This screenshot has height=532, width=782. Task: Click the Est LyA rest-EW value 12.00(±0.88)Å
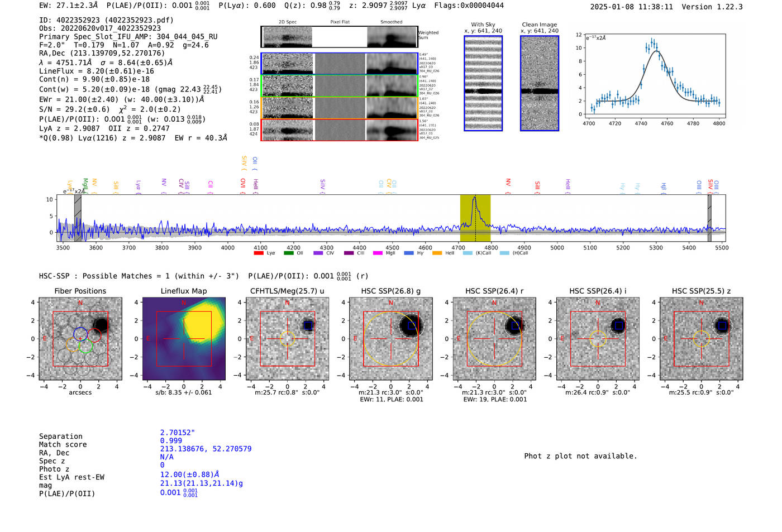[189, 475]
